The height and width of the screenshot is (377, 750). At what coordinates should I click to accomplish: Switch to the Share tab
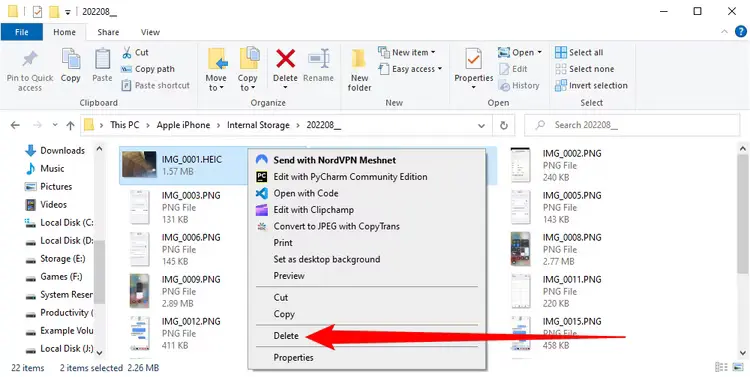pyautogui.click(x=108, y=32)
